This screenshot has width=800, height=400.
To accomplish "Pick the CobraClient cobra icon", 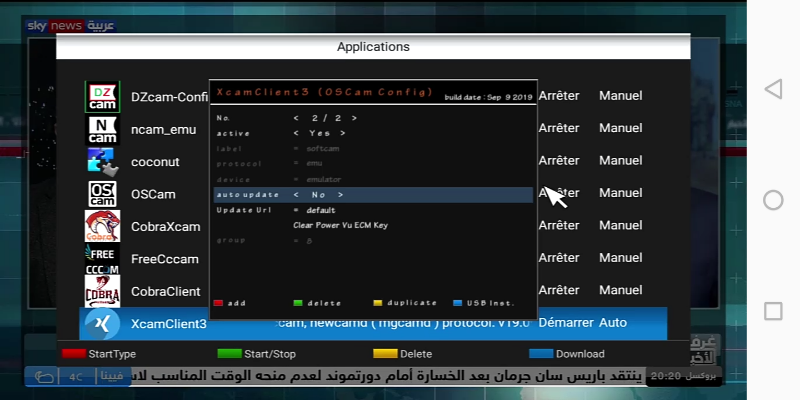I will [102, 291].
